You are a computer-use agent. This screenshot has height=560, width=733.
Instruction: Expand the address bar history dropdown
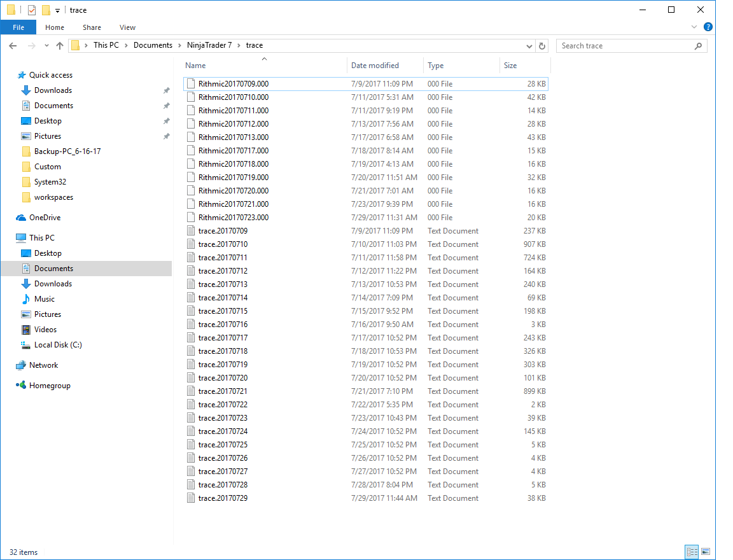[529, 46]
